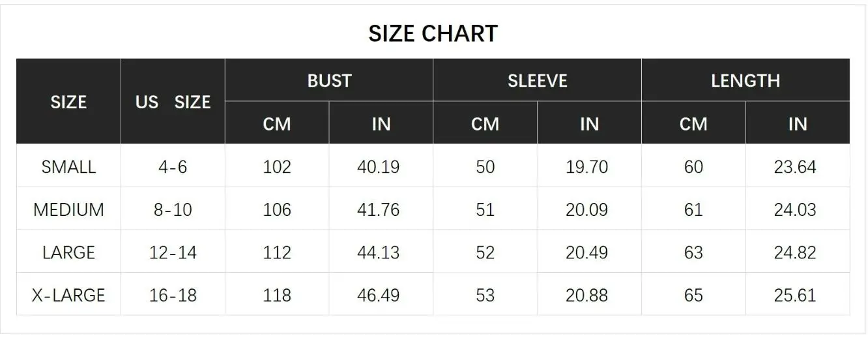
Task: Click the IN subheader under LENGTH
Action: coord(798,124)
